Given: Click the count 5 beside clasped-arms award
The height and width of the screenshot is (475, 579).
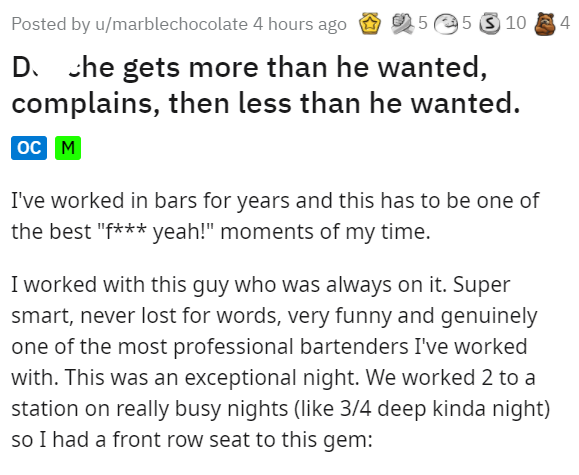Looking at the screenshot, I should pyautogui.click(x=423, y=23).
